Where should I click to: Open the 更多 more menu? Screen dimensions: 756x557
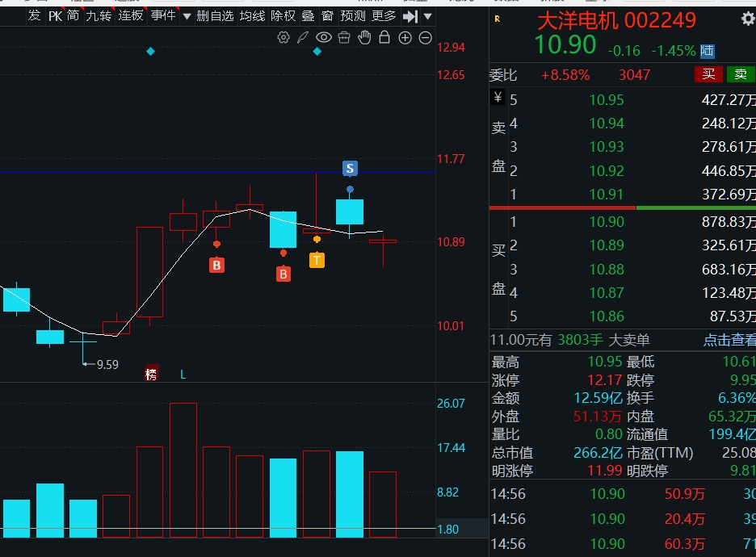(x=384, y=16)
